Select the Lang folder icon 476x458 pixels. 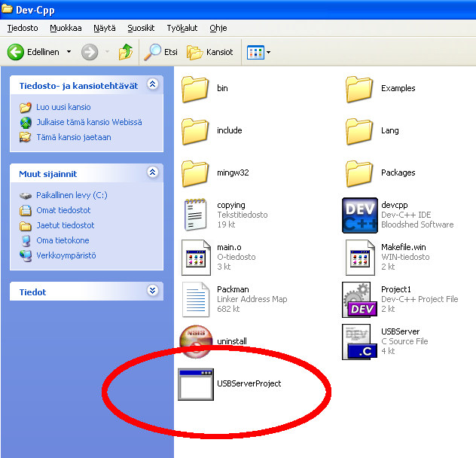click(x=359, y=131)
